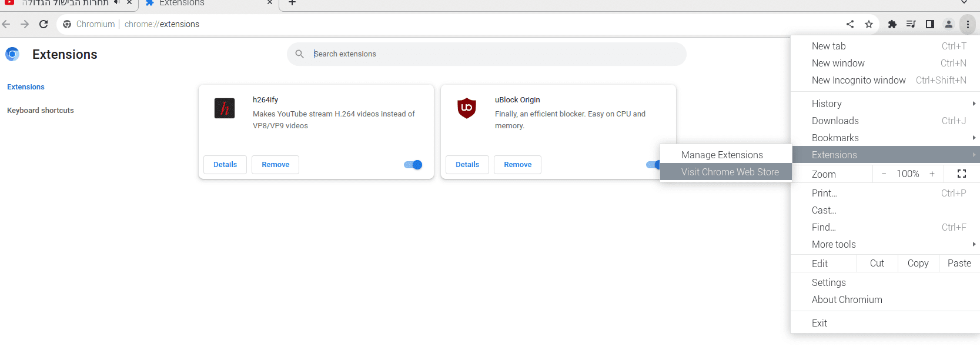The width and height of the screenshot is (980, 363).
Task: Open Details for uBlock Origin
Action: point(467,165)
